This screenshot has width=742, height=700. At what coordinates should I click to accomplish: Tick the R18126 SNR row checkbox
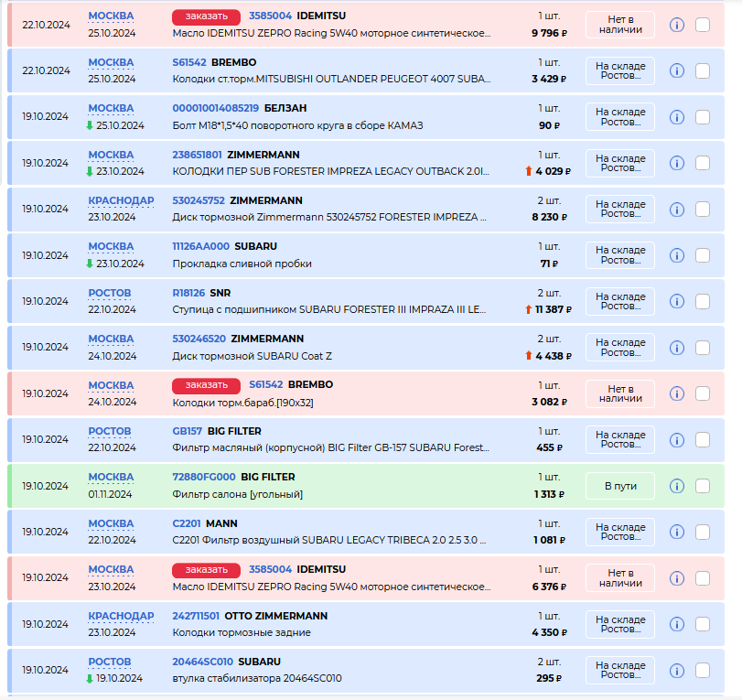[x=703, y=301]
